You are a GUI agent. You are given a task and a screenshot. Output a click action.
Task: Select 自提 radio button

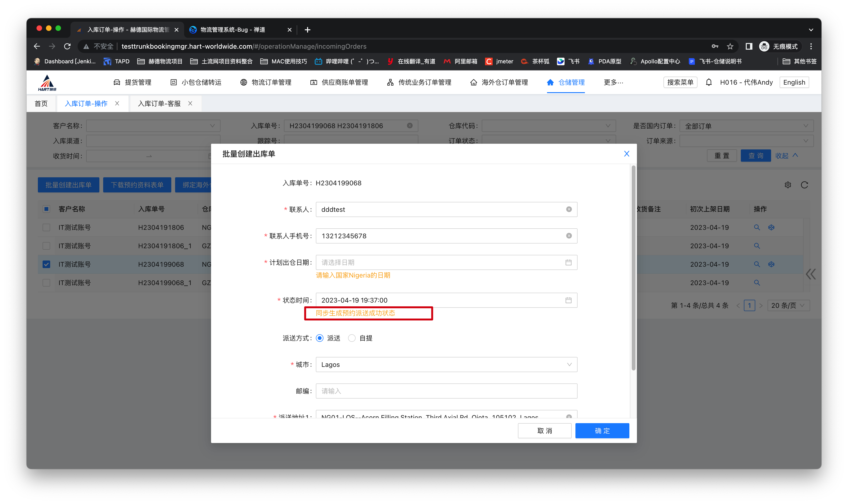click(x=352, y=338)
